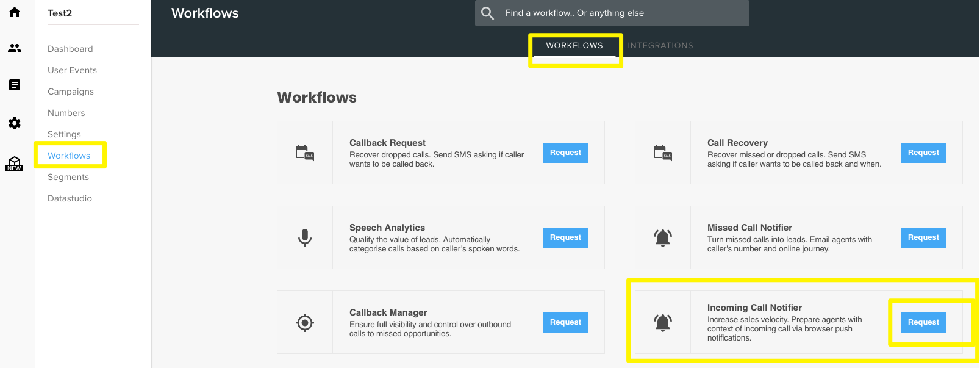Image resolution: width=980 pixels, height=368 pixels.
Task: Request the Callback Request workflow
Action: 565,153
